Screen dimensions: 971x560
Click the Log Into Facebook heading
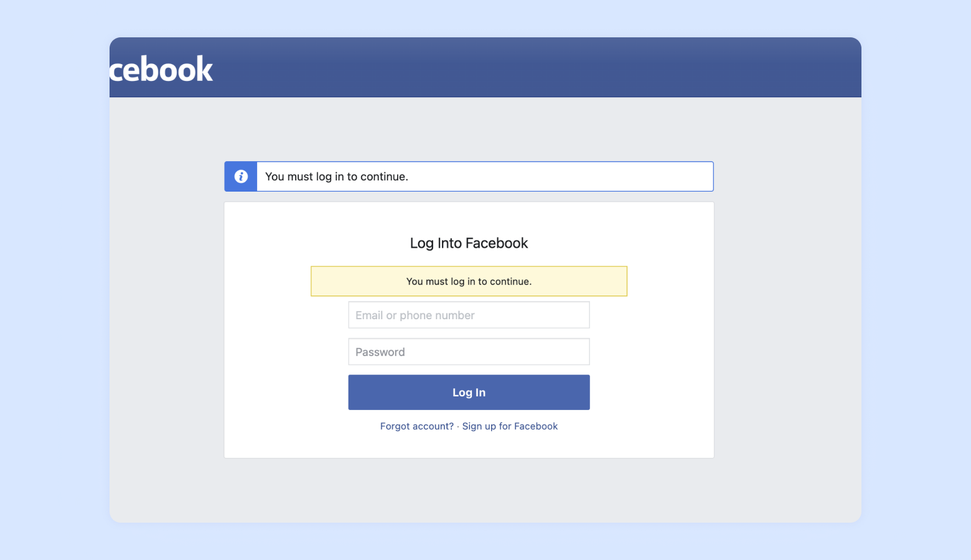point(469,243)
